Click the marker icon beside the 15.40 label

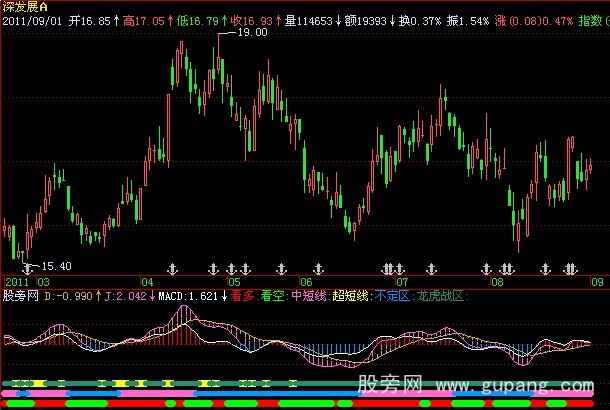click(28, 268)
